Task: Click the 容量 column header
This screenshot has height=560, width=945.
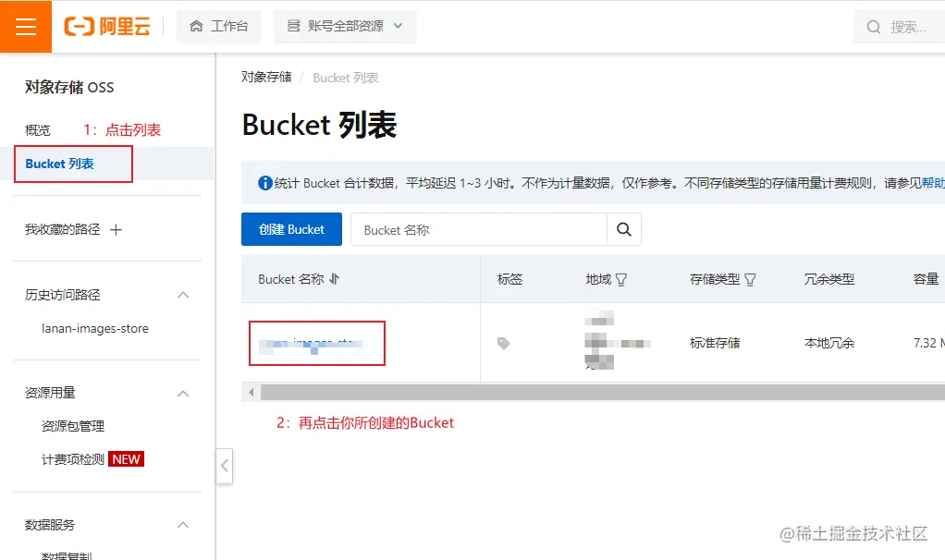Action: [x=927, y=279]
